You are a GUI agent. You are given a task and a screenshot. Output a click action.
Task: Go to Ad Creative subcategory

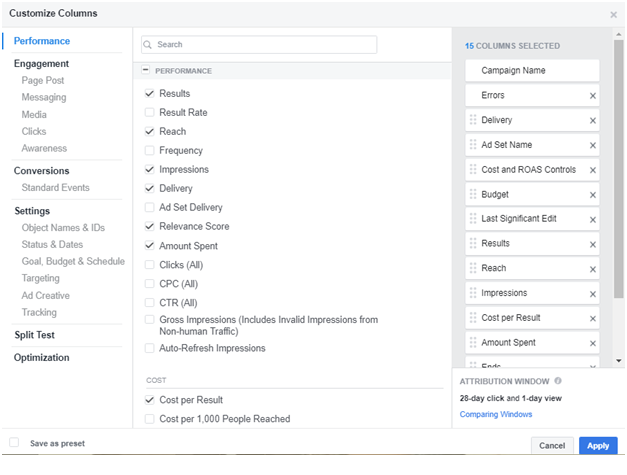click(46, 295)
